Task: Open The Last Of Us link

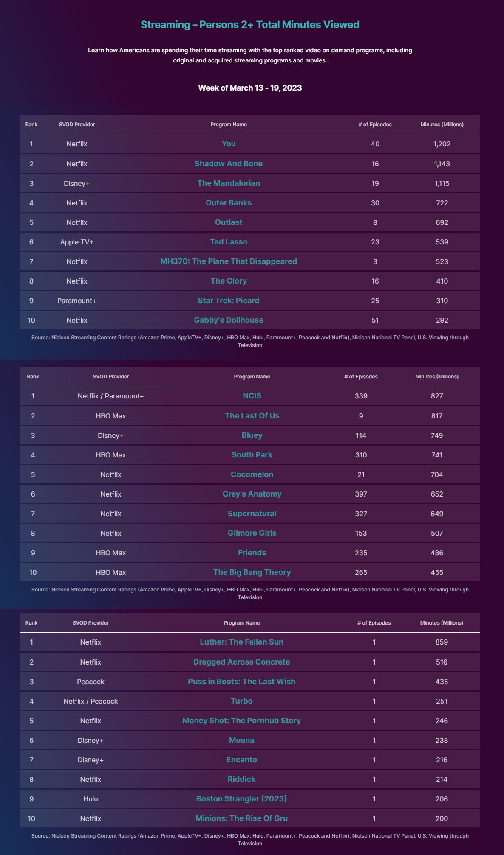Action: pyautogui.click(x=252, y=416)
